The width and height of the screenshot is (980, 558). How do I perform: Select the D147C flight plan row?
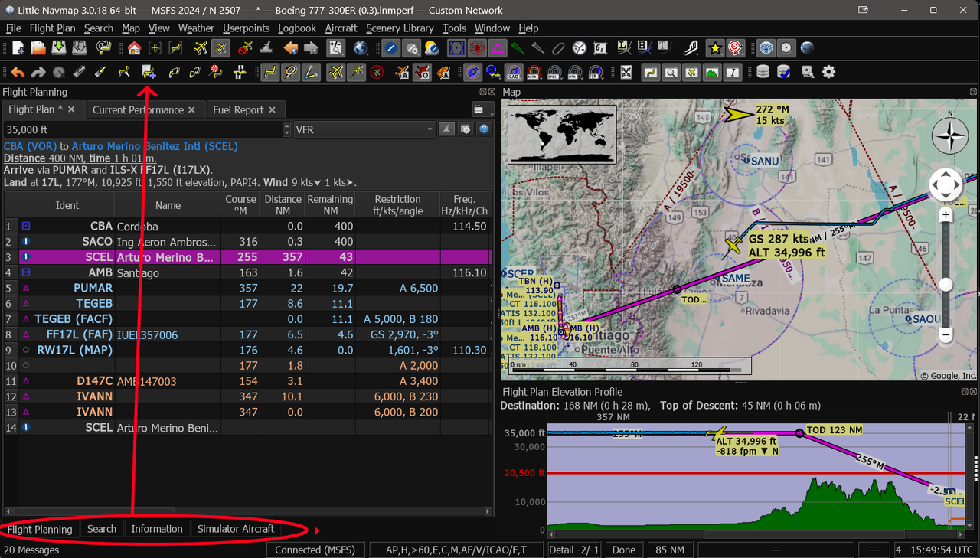(x=247, y=381)
